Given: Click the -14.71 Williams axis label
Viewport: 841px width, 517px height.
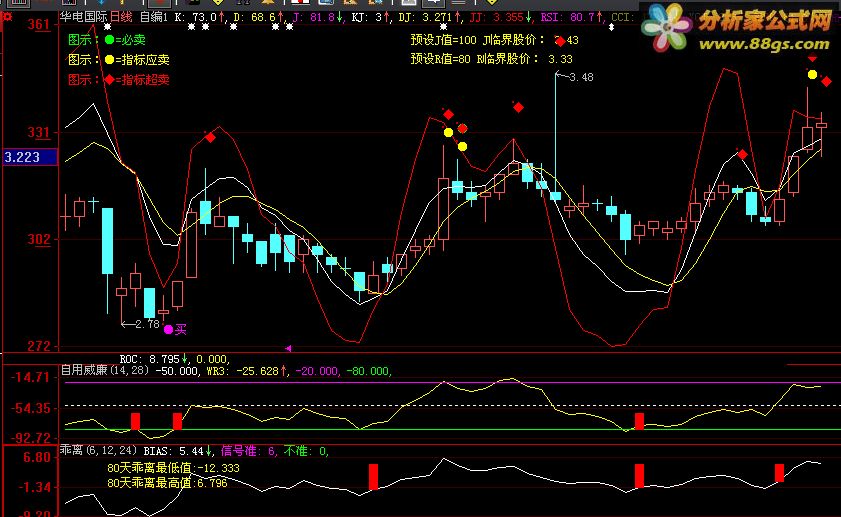Looking at the screenshot, I should (x=31, y=377).
